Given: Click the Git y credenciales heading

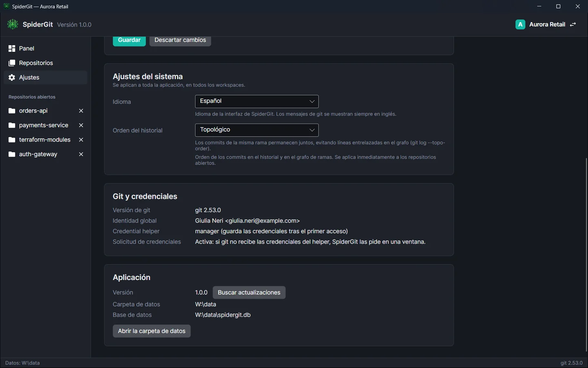Looking at the screenshot, I should click(145, 197).
